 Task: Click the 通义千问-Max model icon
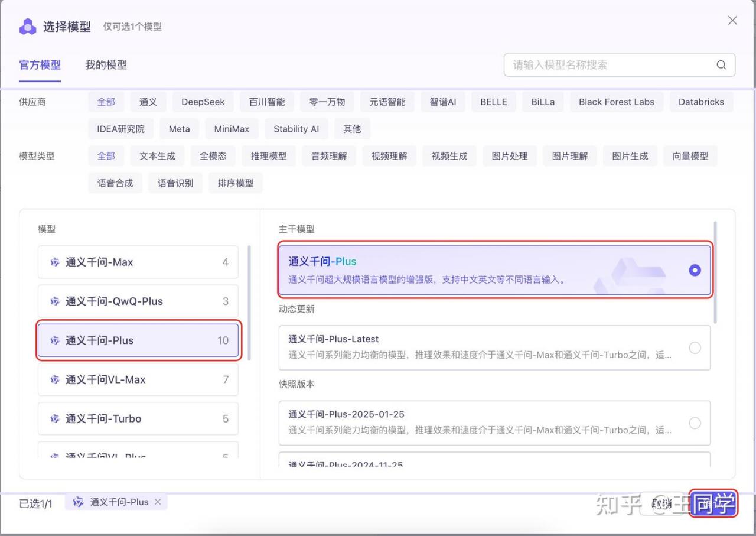click(x=55, y=262)
